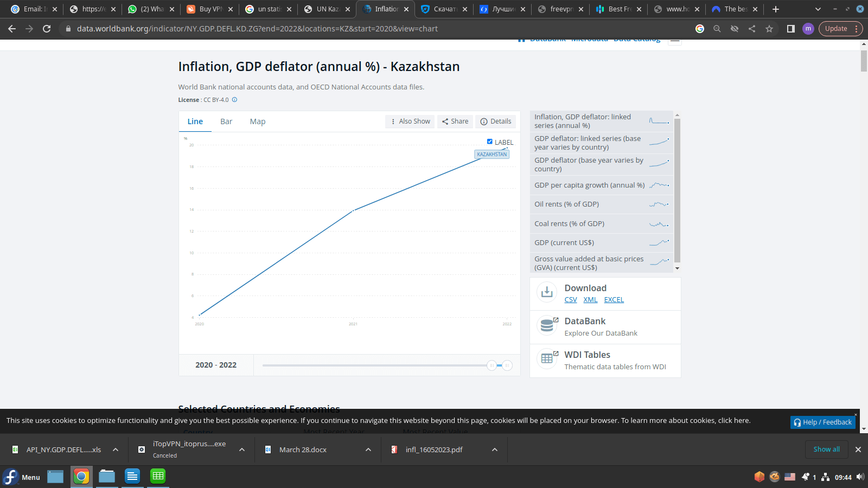Share this page from the address bar
Image resolution: width=868 pixels, height=488 pixels.
[752, 29]
